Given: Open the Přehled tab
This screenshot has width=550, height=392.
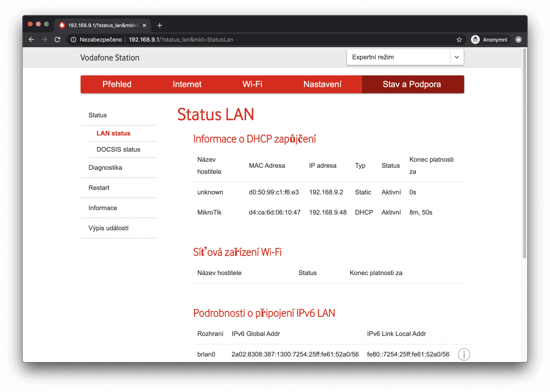Looking at the screenshot, I should coord(117,84).
